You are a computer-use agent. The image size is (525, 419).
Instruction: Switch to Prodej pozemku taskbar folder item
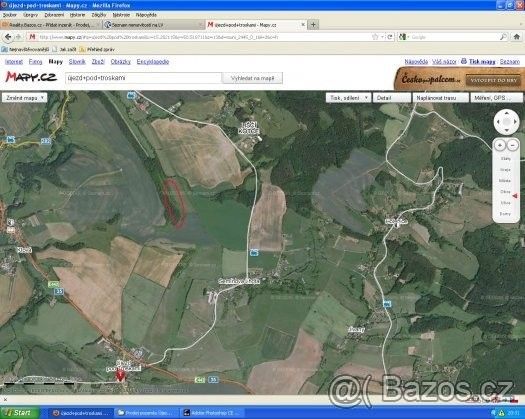(x=147, y=413)
